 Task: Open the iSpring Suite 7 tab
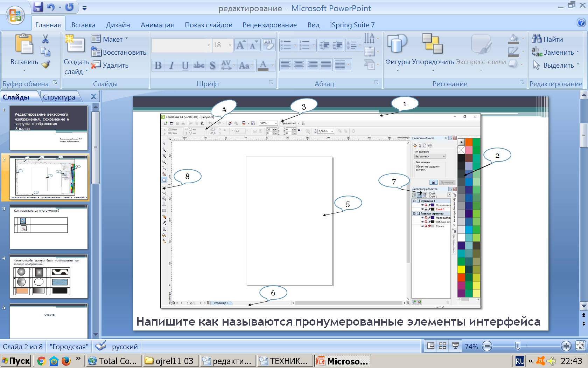coord(352,25)
